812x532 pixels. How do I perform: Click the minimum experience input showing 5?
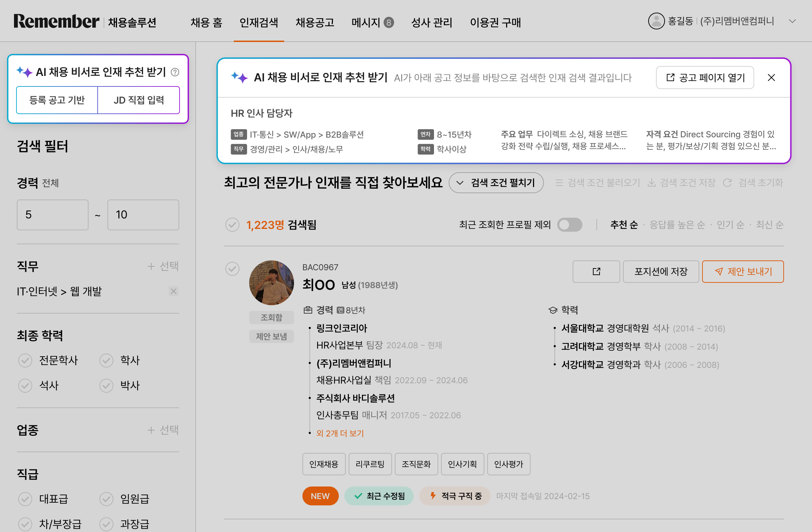point(52,215)
